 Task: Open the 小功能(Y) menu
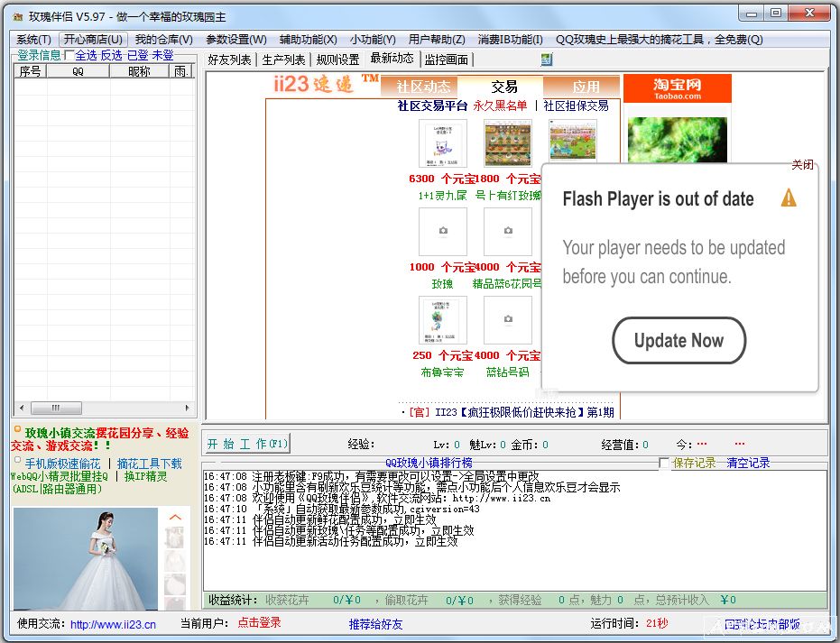[373, 40]
